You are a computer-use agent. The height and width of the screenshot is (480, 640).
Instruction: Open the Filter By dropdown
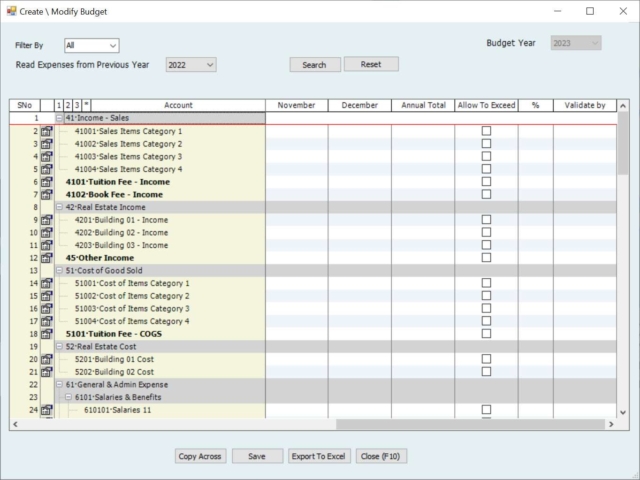tap(92, 45)
